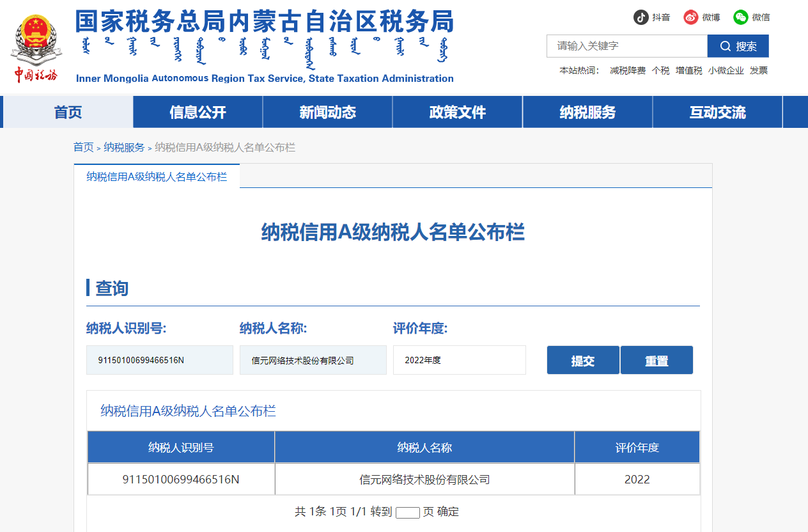Open the Weibo social media icon
Screen dimensions: 808x532
pos(691,17)
